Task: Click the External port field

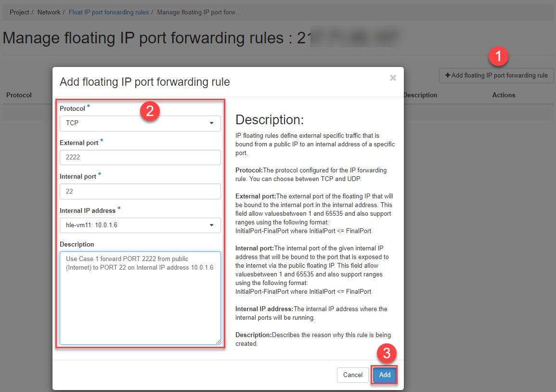Action: pos(140,157)
